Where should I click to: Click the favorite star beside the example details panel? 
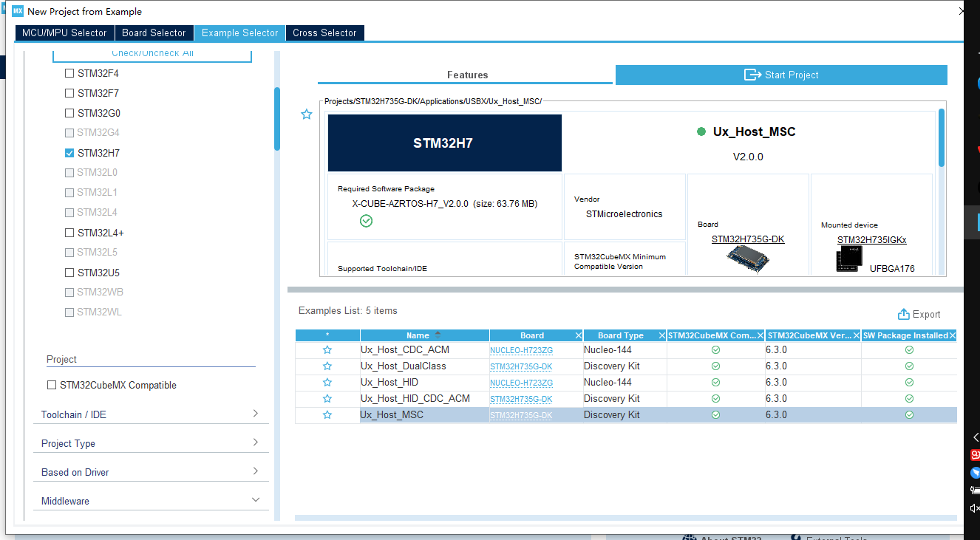(x=307, y=115)
